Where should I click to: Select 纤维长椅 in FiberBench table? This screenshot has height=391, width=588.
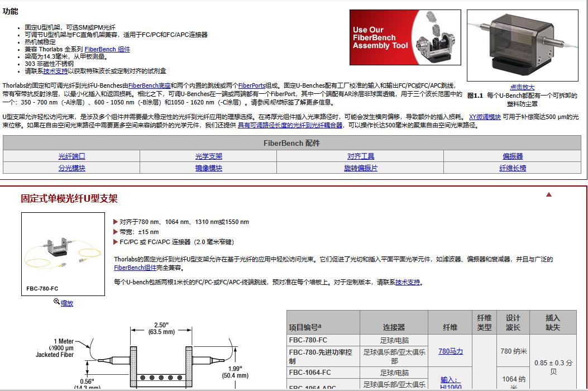513,168
